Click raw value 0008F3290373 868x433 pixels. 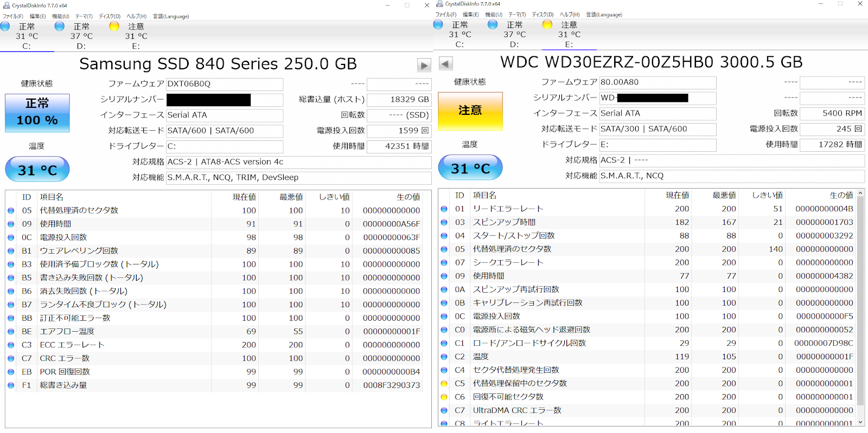tap(391, 385)
